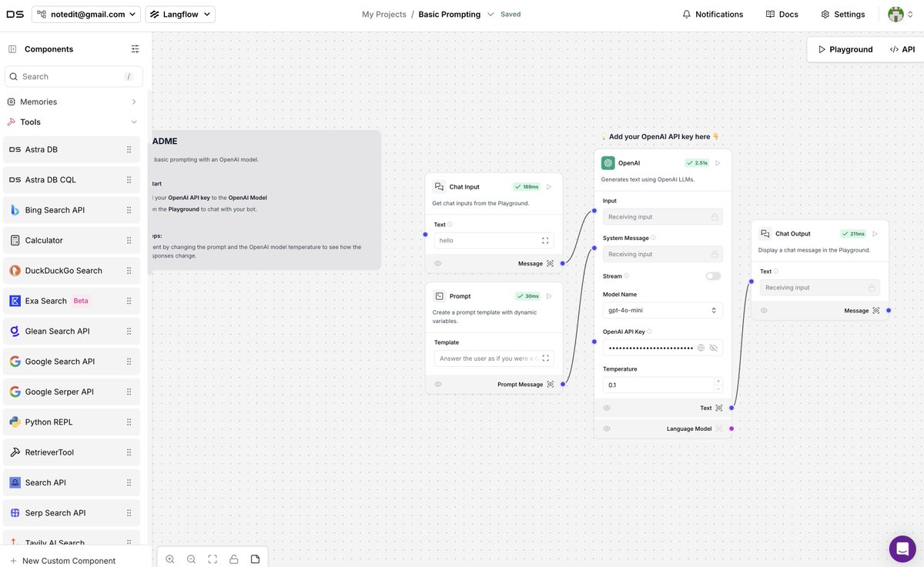Click info icon next to System Message

click(654, 238)
